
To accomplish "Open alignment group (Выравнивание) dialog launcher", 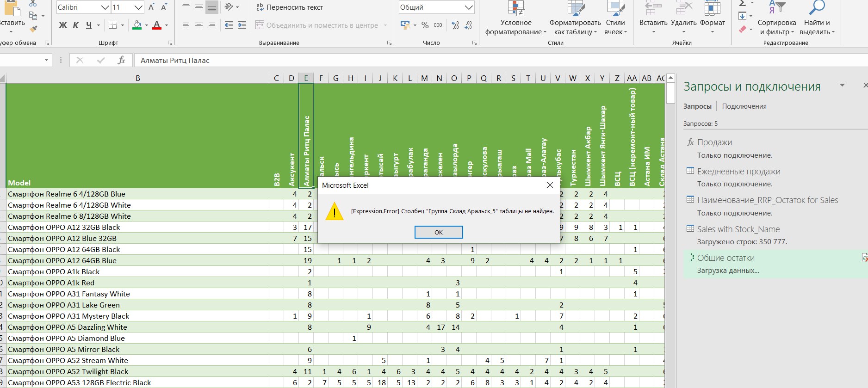I will [389, 43].
